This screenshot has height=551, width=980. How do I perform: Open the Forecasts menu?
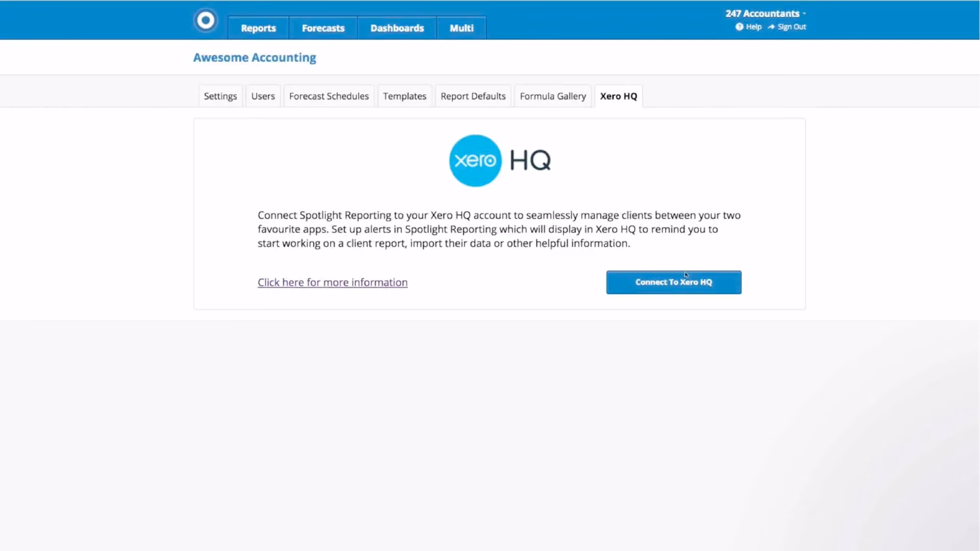323,28
